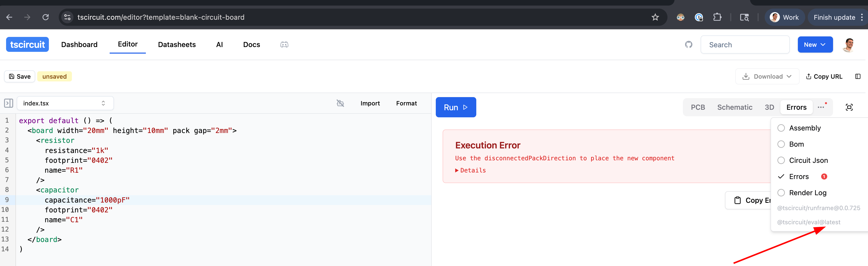Expand error Details disclosure
868x266 pixels.
[470, 170]
